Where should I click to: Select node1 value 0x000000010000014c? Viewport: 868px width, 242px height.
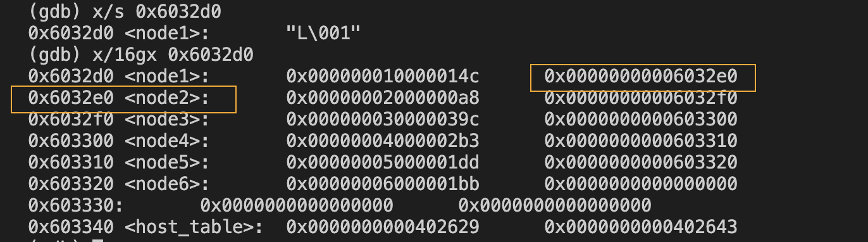[x=383, y=77]
